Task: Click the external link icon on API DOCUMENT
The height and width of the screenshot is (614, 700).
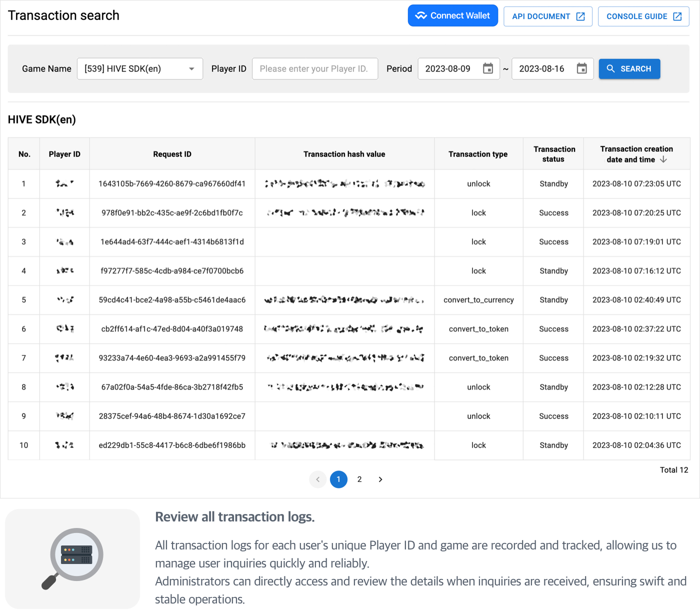Action: point(580,16)
